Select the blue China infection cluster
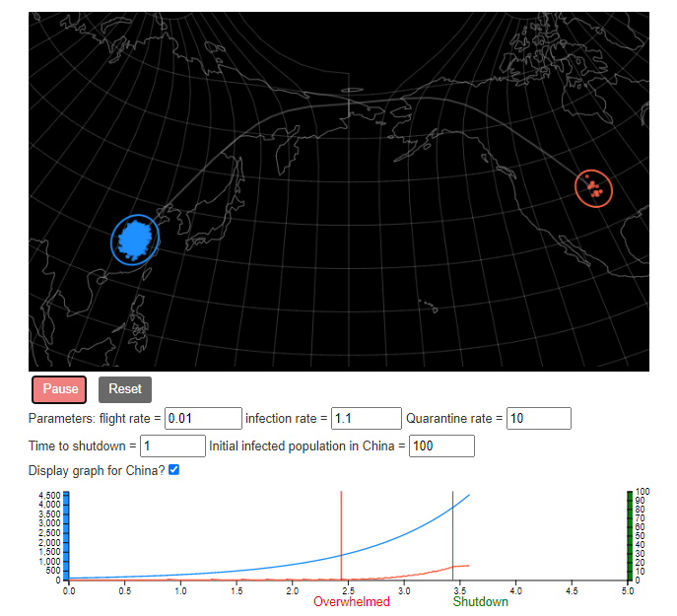This screenshot has width=677, height=616. click(135, 240)
